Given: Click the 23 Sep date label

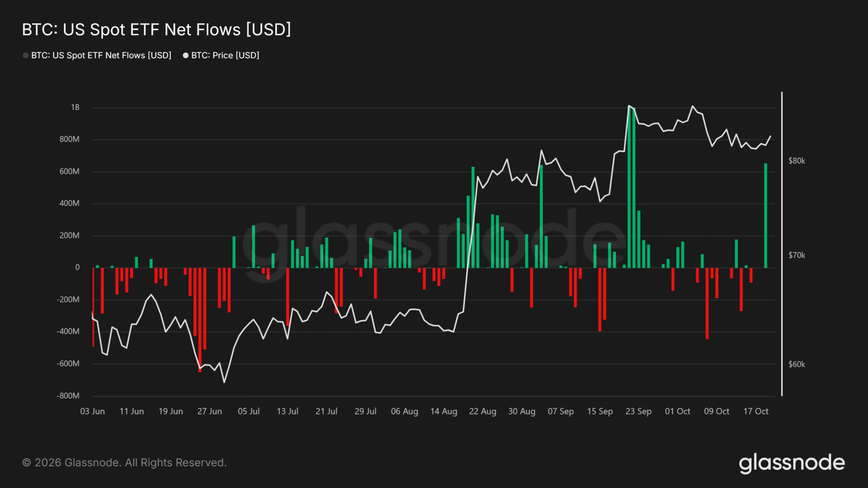Looking at the screenshot, I should tap(638, 411).
